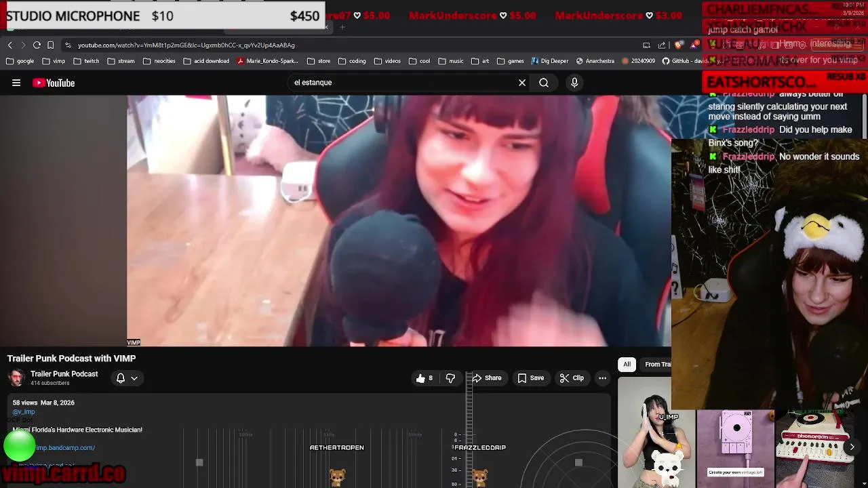This screenshot has height=488, width=868.
Task: Start voice search with microphone icon
Action: (x=574, y=83)
